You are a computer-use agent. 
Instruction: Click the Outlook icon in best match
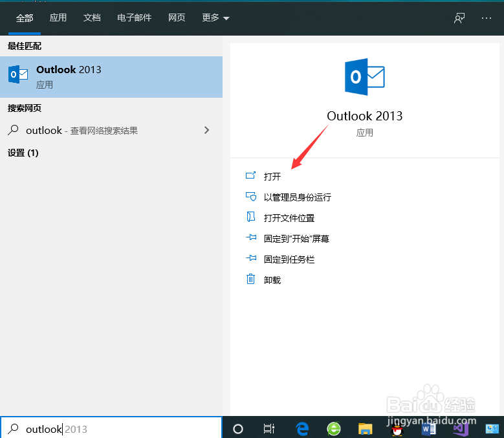[18, 74]
